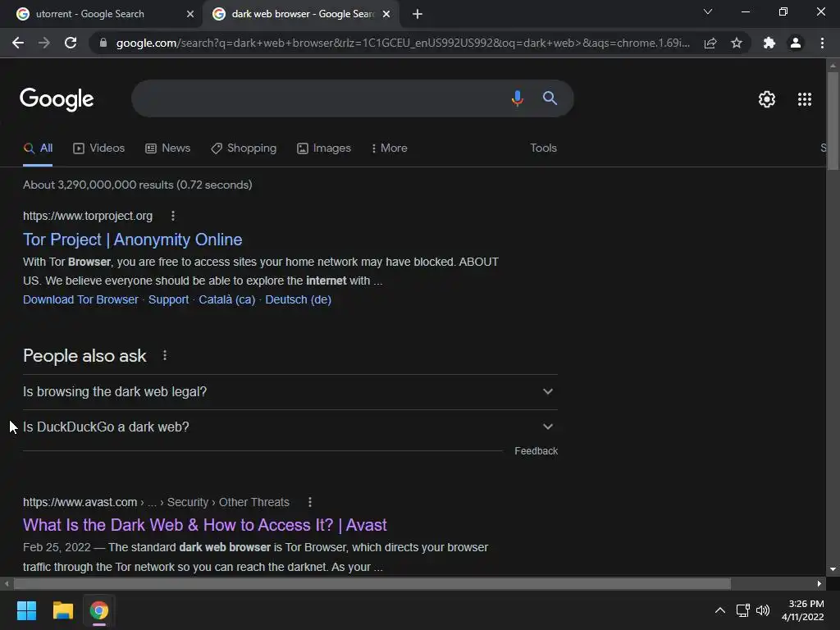Open the Chrome profile avatar

coord(796,43)
